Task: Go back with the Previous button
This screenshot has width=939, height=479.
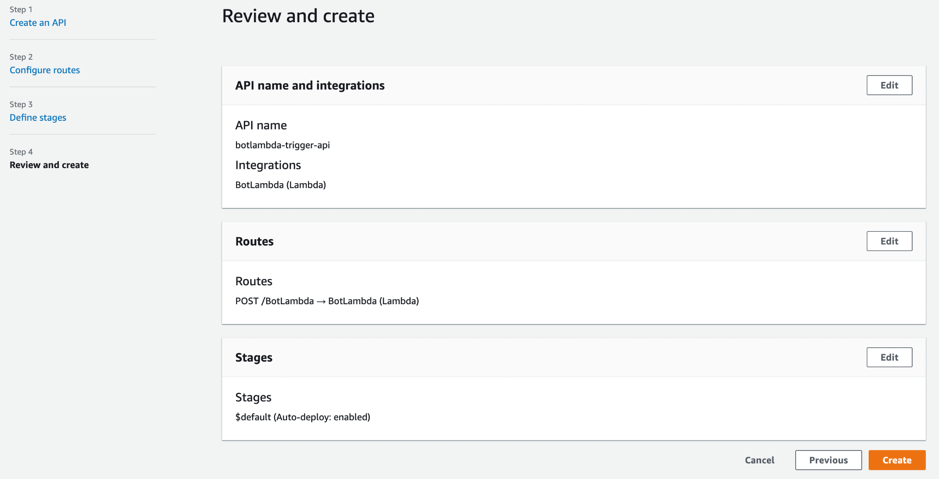Action: 828,460
